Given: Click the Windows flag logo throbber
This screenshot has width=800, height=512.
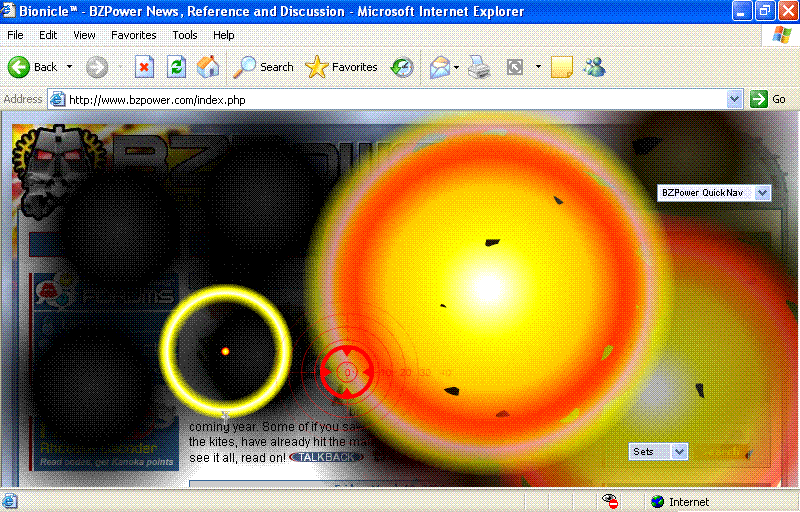Looking at the screenshot, I should click(x=781, y=35).
